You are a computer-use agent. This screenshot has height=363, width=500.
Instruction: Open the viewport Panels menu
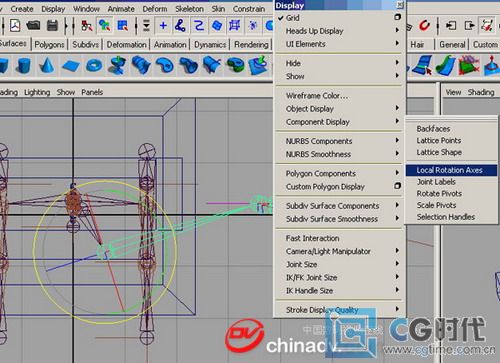point(92,92)
